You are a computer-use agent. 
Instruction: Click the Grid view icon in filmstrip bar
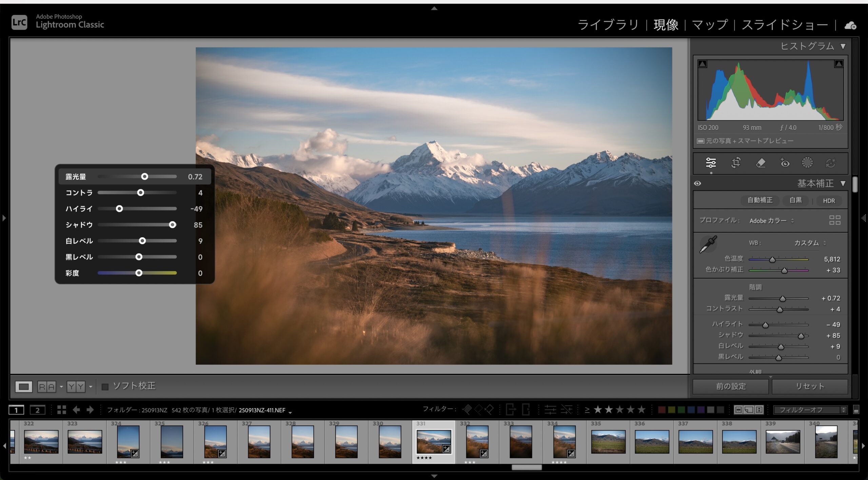click(x=61, y=410)
